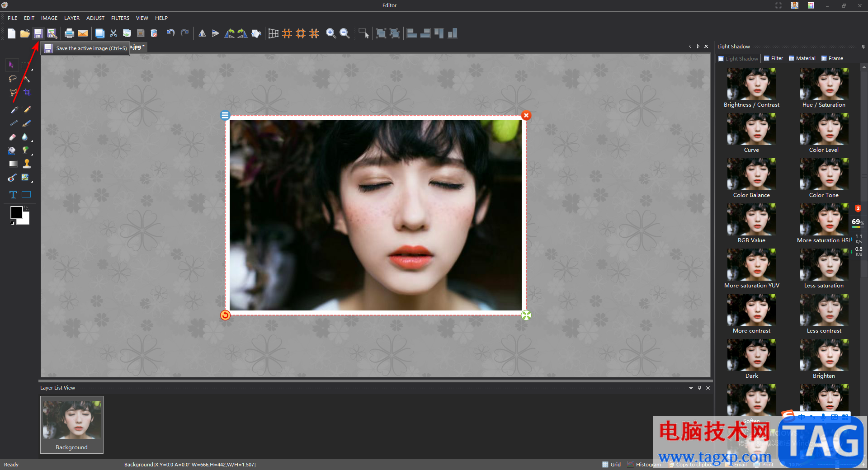868x470 pixels.
Task: Click the Zoom in magnifier icon
Action: (x=331, y=33)
